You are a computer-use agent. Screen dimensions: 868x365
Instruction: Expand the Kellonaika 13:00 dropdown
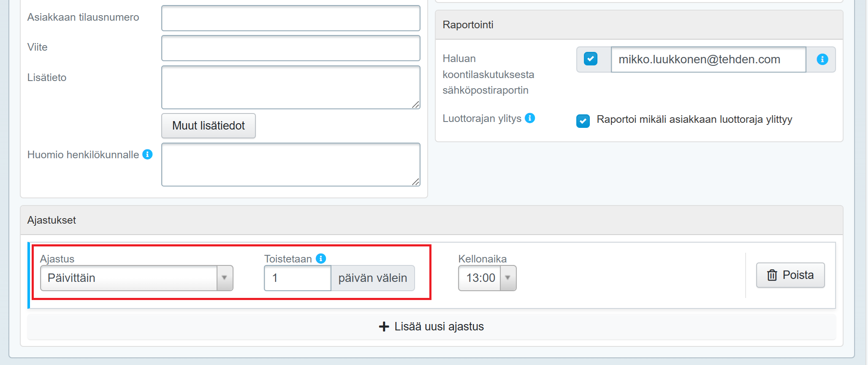(x=508, y=278)
